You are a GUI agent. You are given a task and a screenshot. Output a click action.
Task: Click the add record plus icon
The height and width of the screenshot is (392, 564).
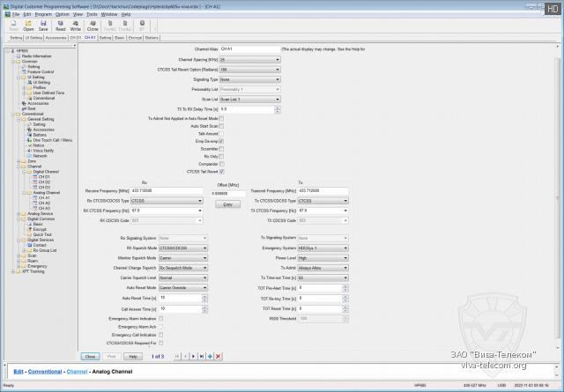pos(209,356)
